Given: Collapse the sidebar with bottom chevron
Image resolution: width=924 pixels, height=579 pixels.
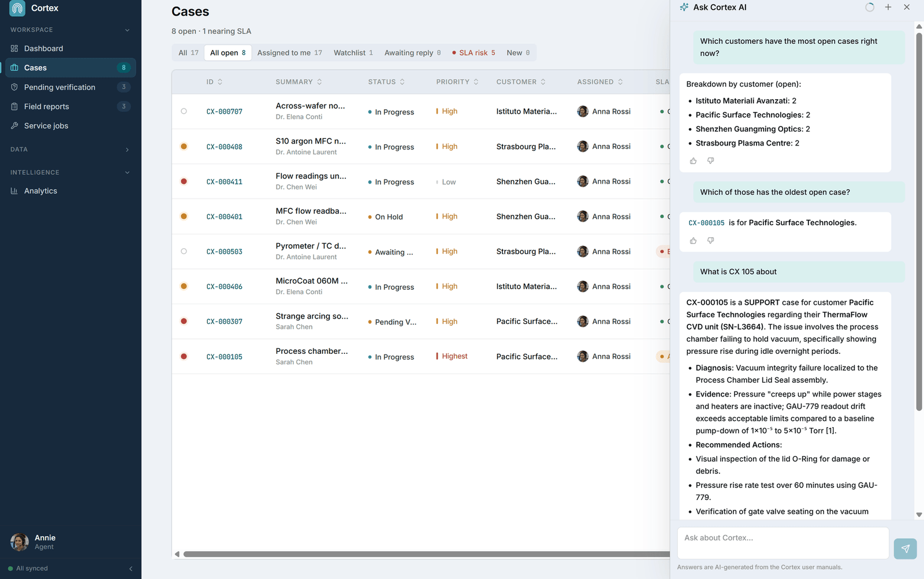Looking at the screenshot, I should (131, 569).
